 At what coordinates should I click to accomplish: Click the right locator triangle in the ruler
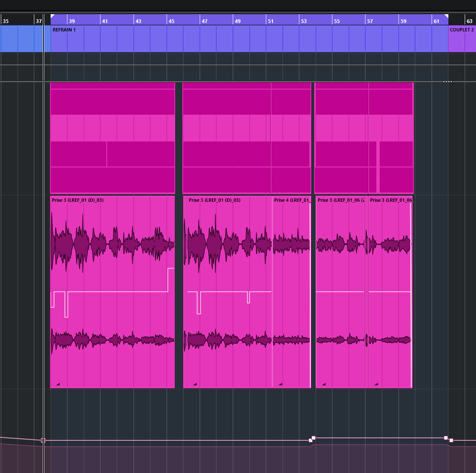coord(446,16)
